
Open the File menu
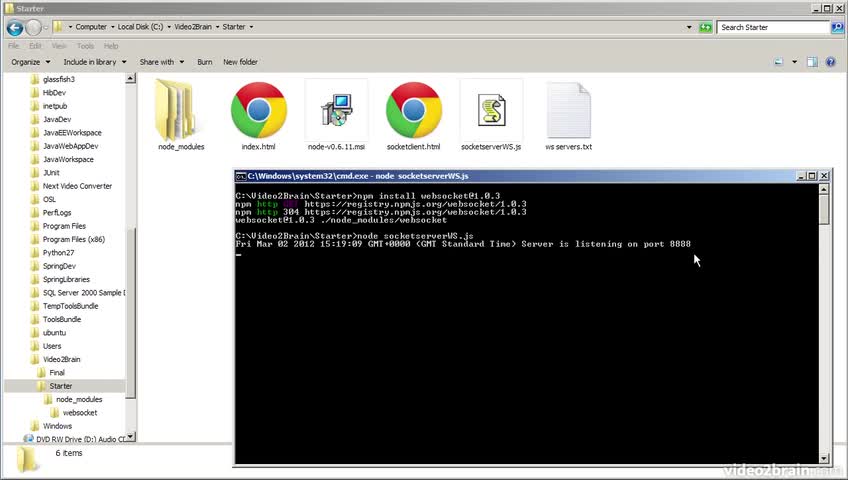pos(14,46)
